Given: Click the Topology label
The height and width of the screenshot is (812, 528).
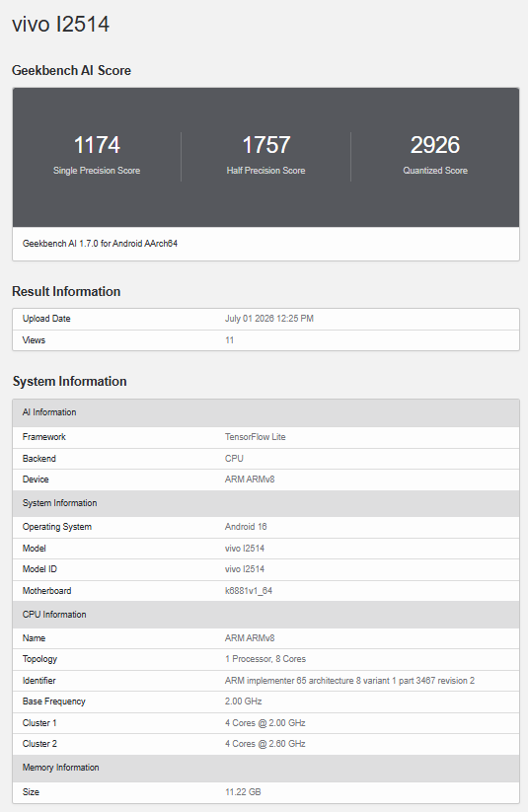Looking at the screenshot, I should coord(39,659).
